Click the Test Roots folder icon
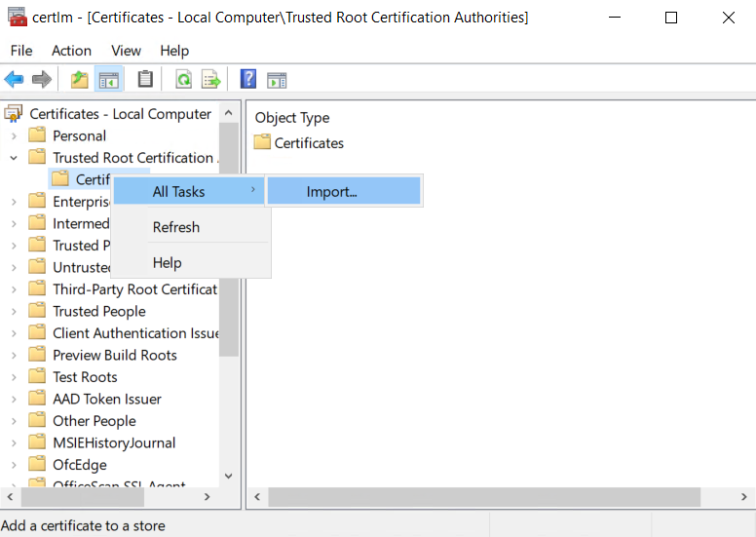The image size is (756, 537). pyautogui.click(x=37, y=376)
